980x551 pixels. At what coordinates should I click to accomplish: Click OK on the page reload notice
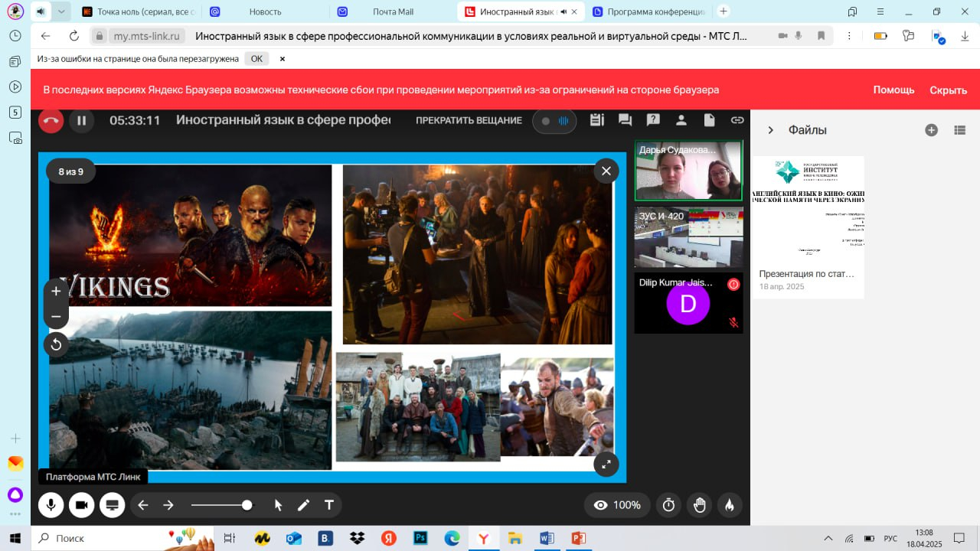pyautogui.click(x=256, y=59)
